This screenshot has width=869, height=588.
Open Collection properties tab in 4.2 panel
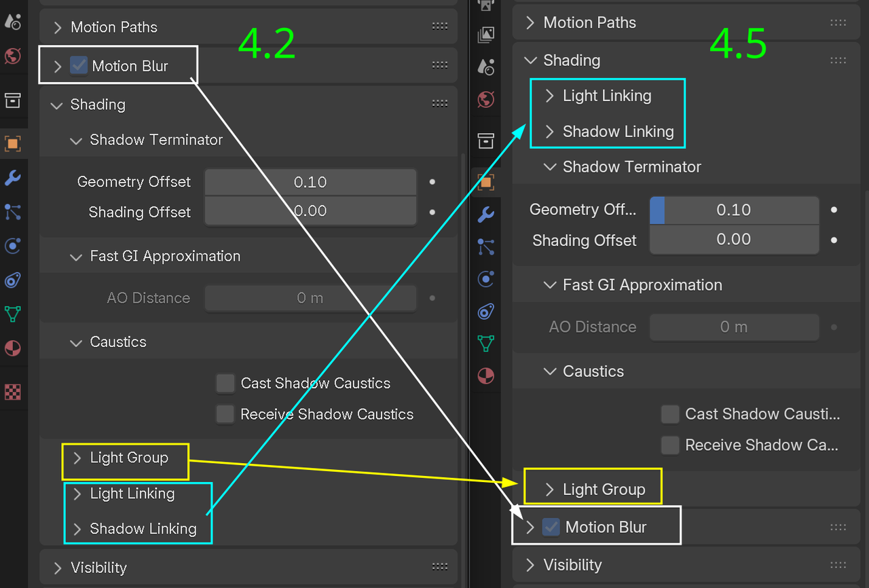point(13,101)
